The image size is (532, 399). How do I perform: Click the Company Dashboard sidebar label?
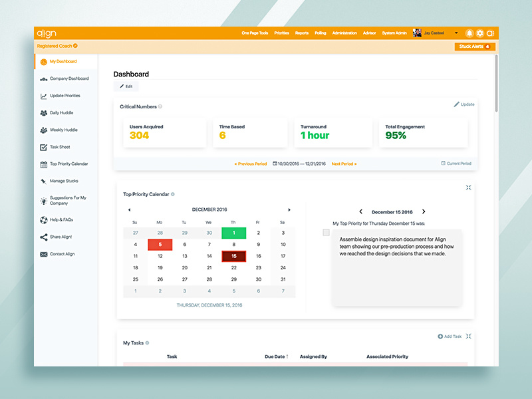pos(69,78)
